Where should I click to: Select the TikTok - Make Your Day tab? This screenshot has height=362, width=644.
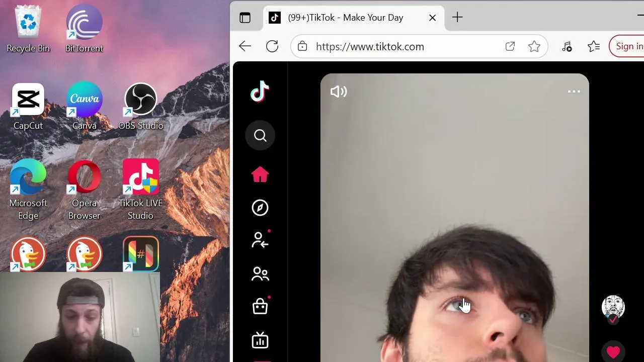click(354, 18)
